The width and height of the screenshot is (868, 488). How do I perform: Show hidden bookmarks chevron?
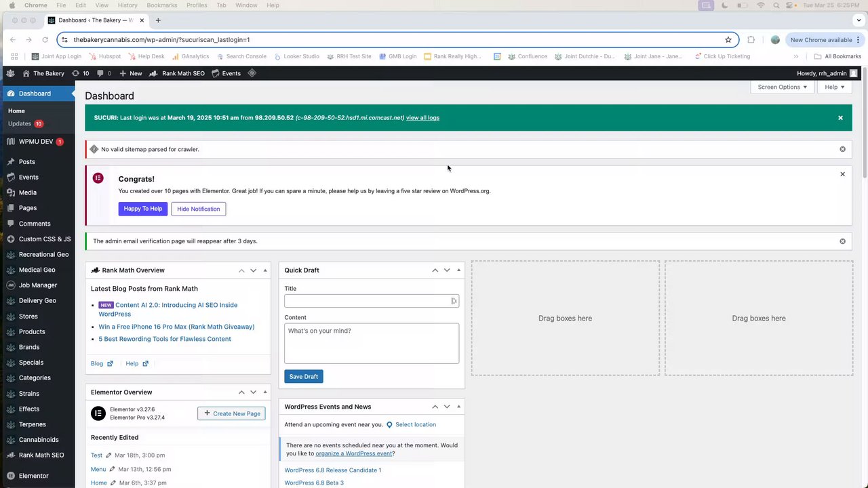(796, 57)
